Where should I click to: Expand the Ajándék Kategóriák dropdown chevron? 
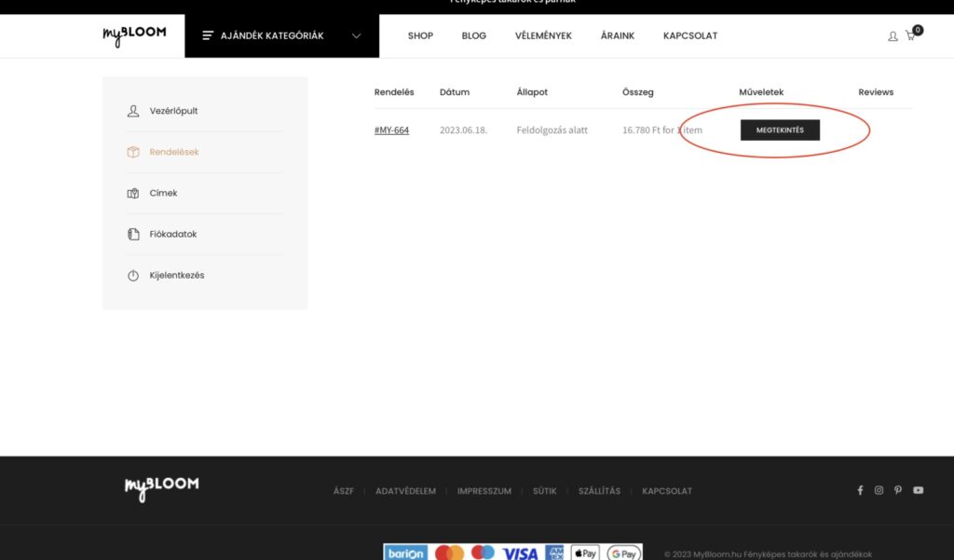coord(356,36)
